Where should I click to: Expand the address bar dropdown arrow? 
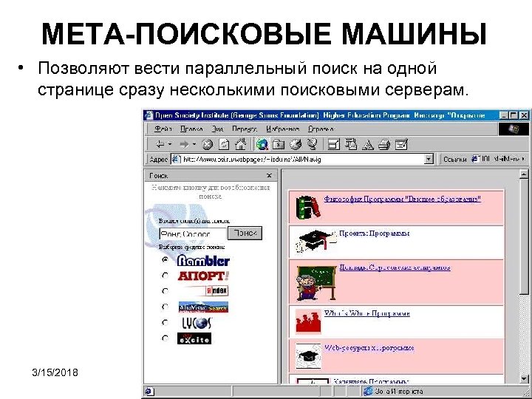click(429, 159)
